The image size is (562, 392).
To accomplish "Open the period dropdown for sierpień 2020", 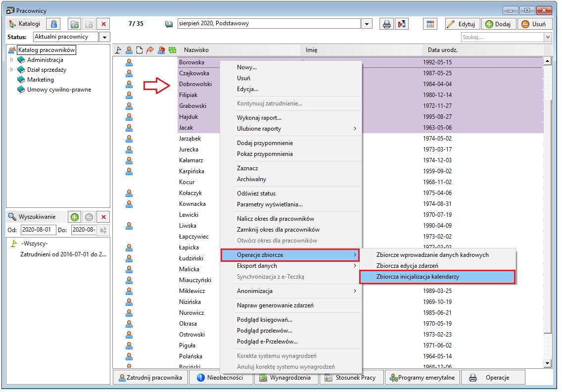I will (x=366, y=24).
